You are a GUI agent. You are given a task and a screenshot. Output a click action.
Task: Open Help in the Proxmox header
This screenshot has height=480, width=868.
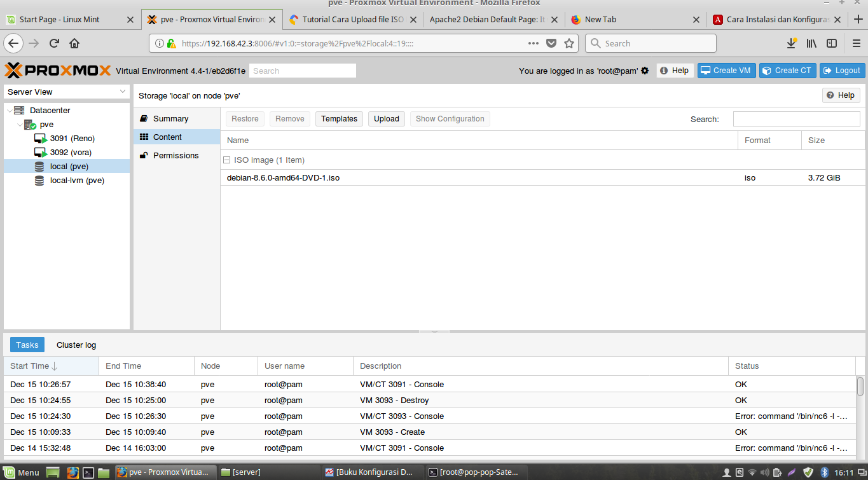pyautogui.click(x=675, y=71)
